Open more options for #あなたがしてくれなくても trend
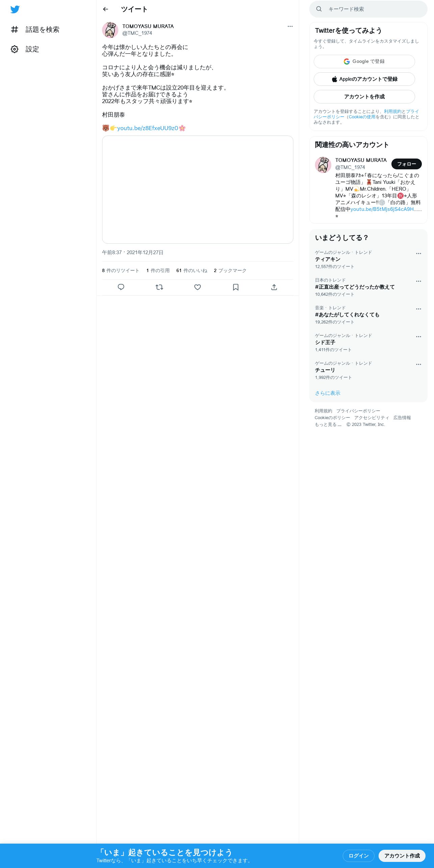Image resolution: width=434 pixels, height=868 pixels. point(418,309)
